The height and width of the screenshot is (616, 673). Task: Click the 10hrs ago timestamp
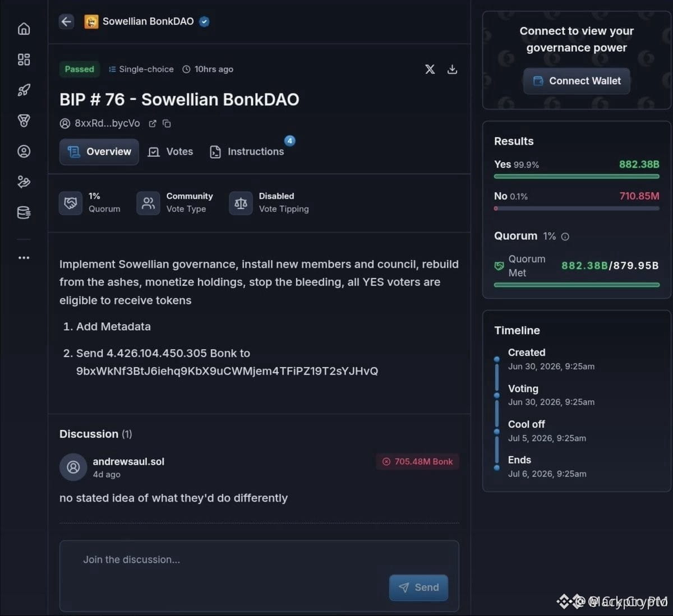pos(208,69)
